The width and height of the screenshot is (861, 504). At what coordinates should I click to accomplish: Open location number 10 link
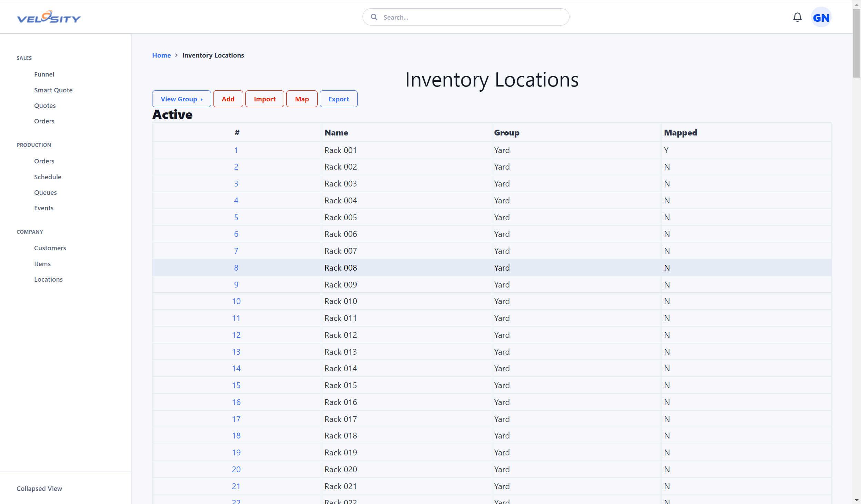coord(236,301)
